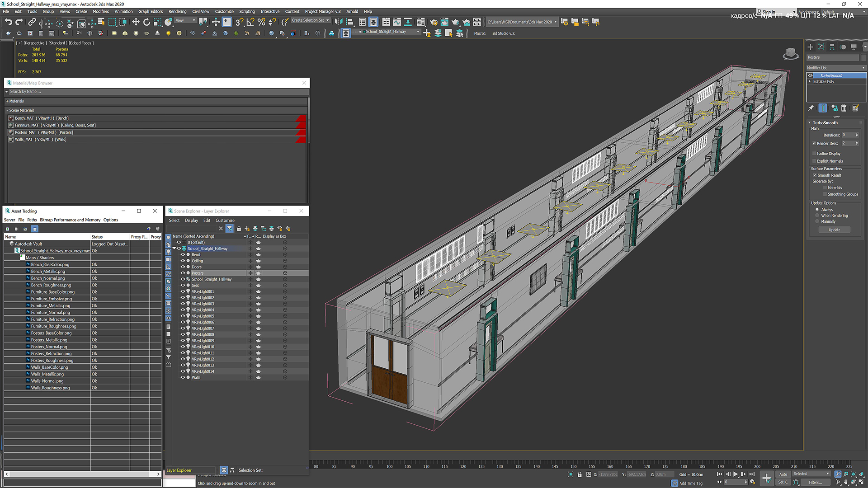Toggle Smooth Result checkbox
Screen dimensions: 868x488
(815, 175)
